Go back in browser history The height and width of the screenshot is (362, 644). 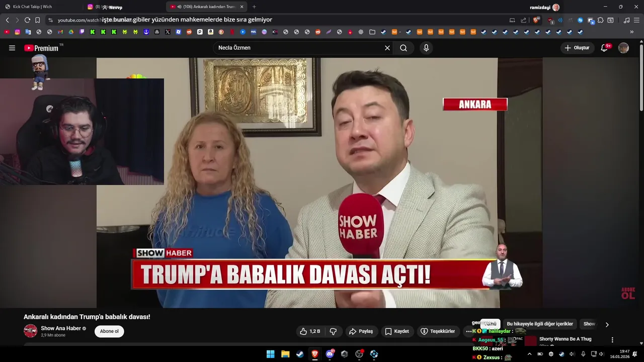point(7,20)
